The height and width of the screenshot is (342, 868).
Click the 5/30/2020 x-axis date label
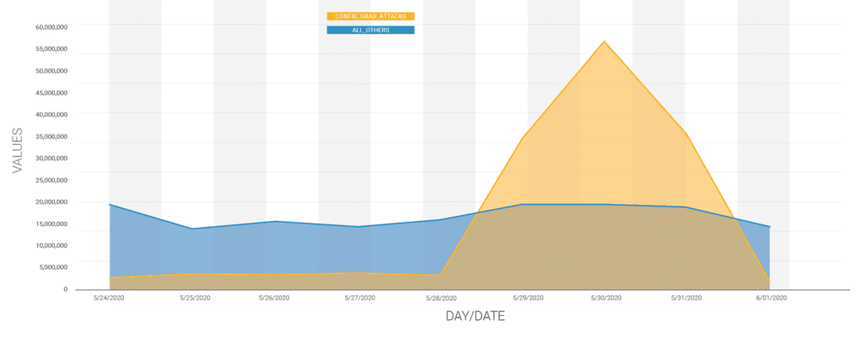point(605,298)
